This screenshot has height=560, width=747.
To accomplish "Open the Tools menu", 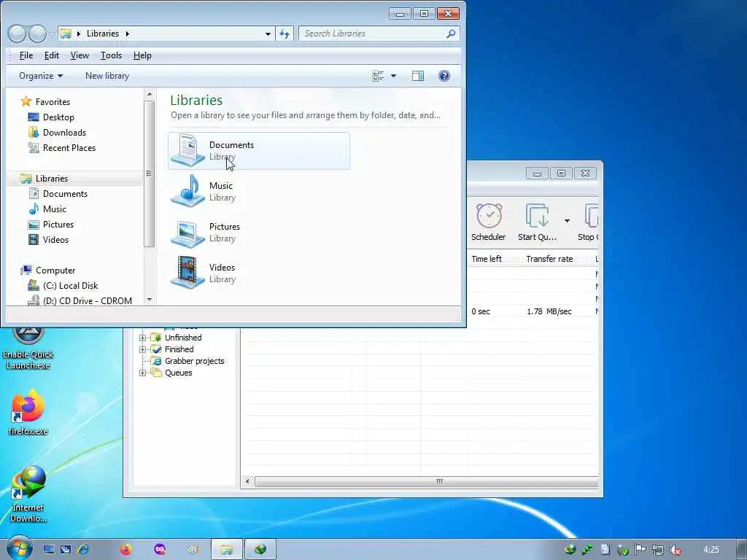I will [111, 55].
